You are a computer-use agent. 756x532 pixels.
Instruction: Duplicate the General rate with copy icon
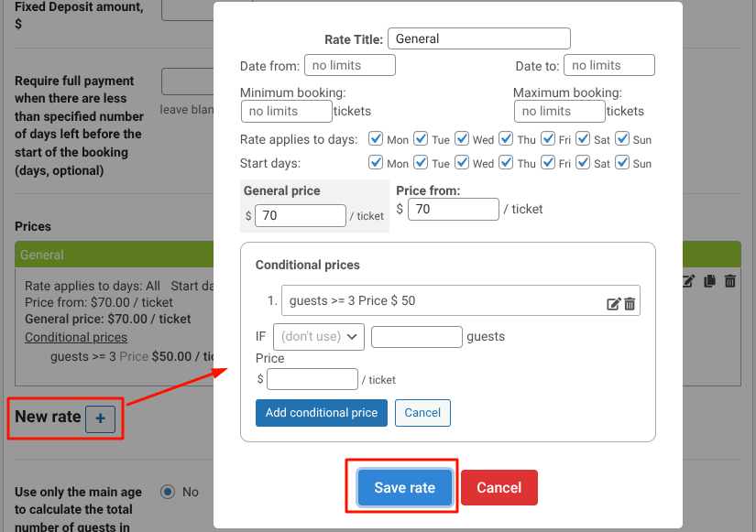pos(709,281)
